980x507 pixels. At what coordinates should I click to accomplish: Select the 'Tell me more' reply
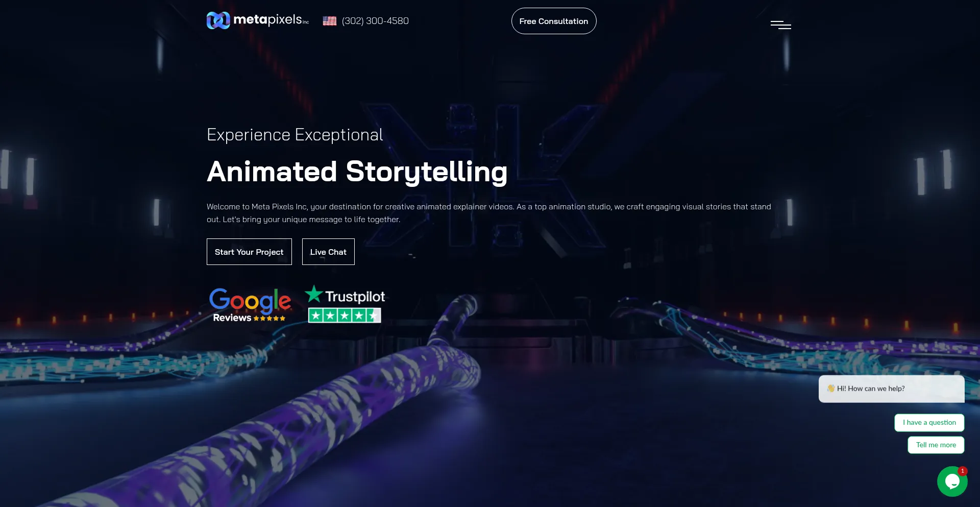[x=936, y=445]
